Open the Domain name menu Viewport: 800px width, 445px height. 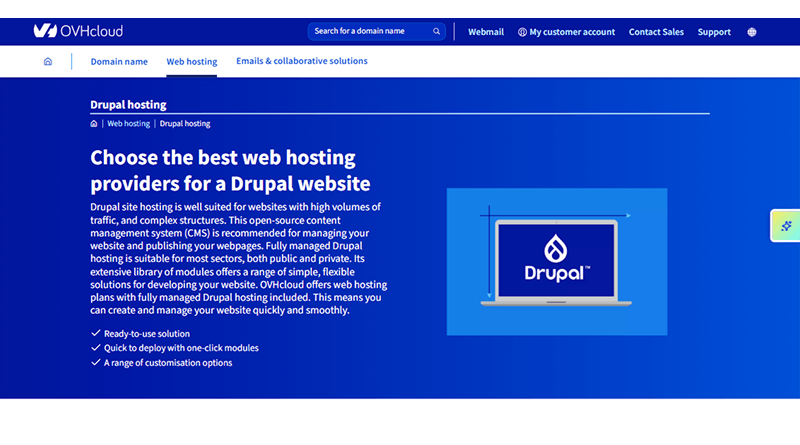(x=119, y=61)
